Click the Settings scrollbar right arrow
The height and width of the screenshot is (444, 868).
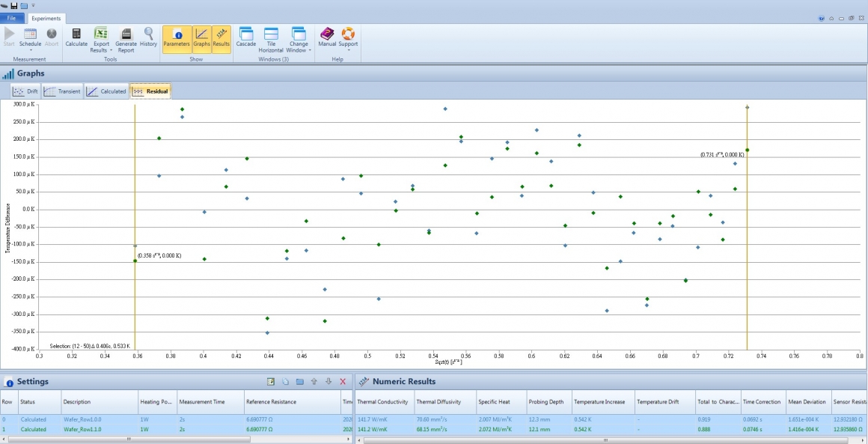tap(348, 440)
